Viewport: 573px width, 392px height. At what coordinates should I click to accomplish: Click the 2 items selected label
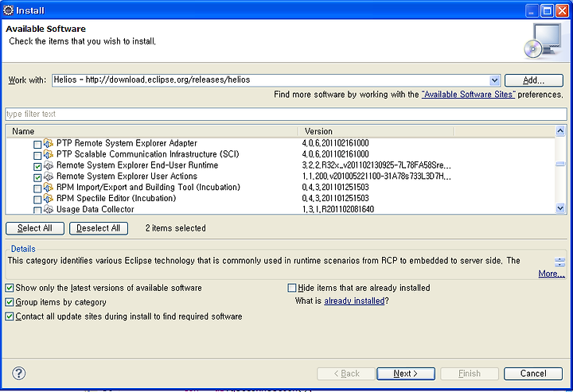pos(175,228)
